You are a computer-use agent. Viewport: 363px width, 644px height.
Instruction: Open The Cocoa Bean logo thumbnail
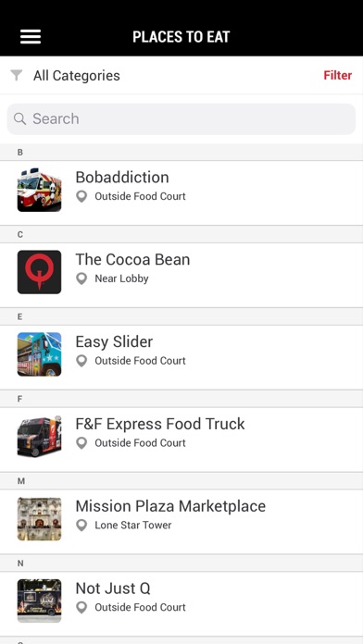pos(40,272)
